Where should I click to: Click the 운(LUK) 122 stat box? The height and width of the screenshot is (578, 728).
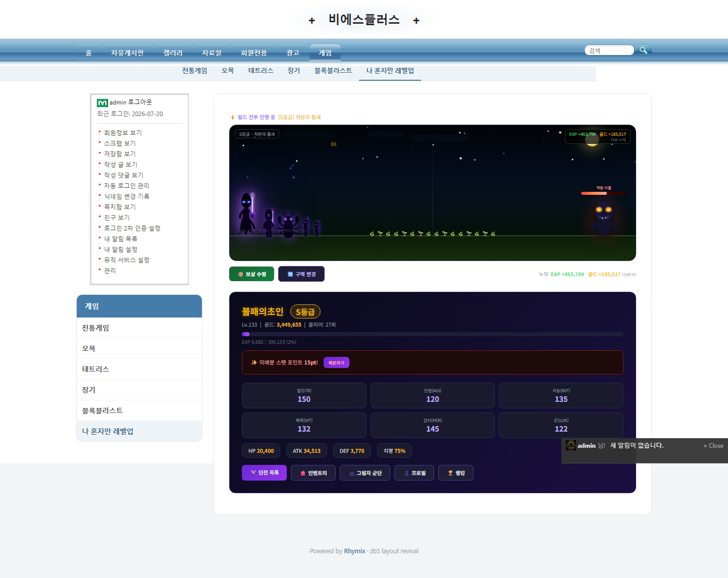561,425
